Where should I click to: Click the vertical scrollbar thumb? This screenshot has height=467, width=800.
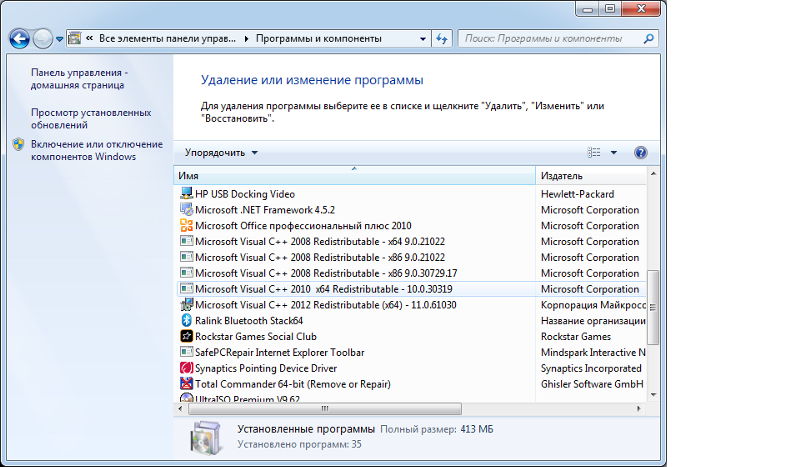653,307
